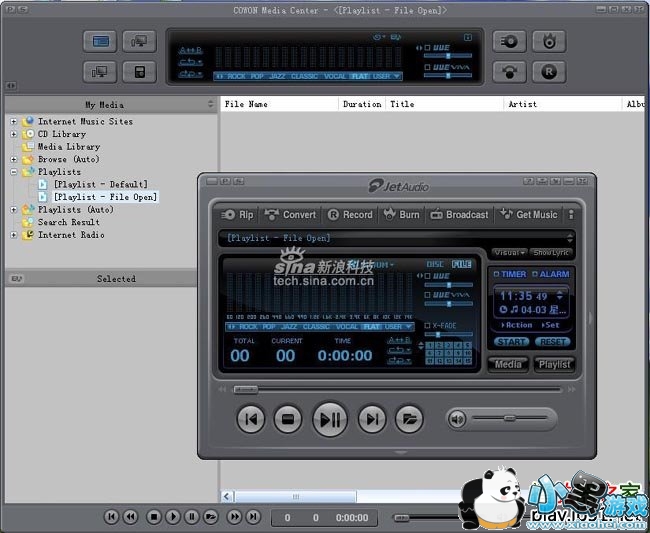Click the Record (R) icon in Media Center
The image size is (650, 533).
tap(549, 72)
